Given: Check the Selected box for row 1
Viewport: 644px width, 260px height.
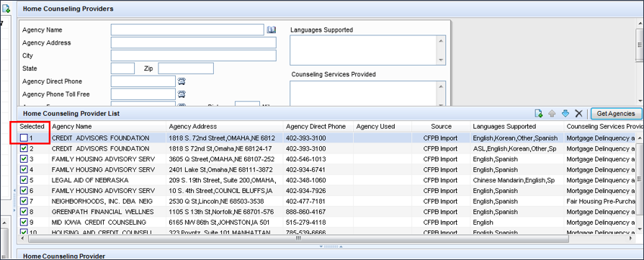Looking at the screenshot, I should (24, 138).
